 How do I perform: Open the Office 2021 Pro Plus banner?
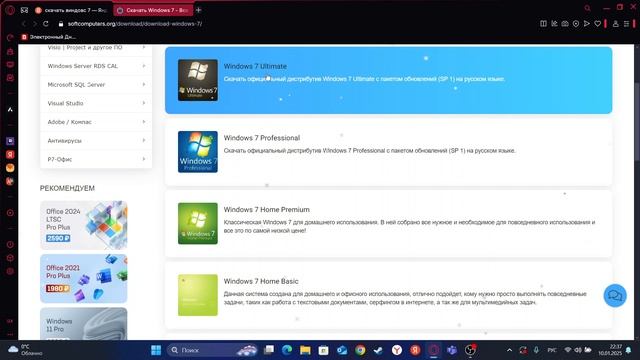pyautogui.click(x=84, y=278)
